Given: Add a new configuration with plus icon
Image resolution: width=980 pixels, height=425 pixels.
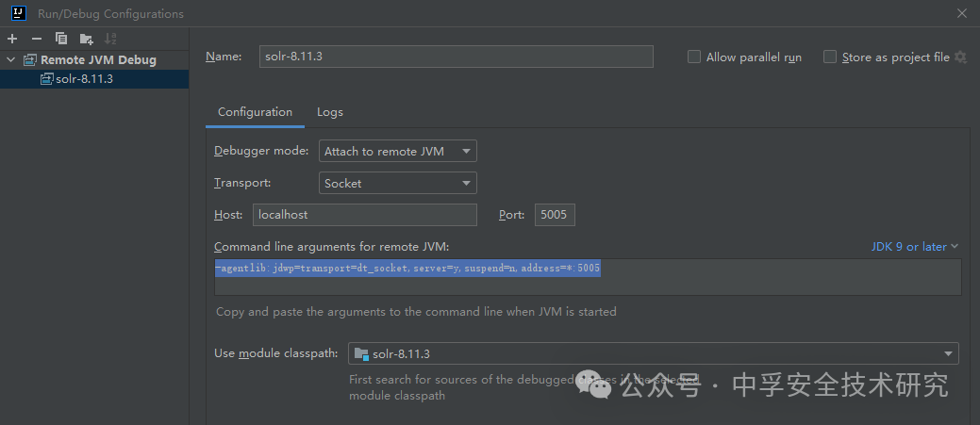Looking at the screenshot, I should (x=12, y=39).
